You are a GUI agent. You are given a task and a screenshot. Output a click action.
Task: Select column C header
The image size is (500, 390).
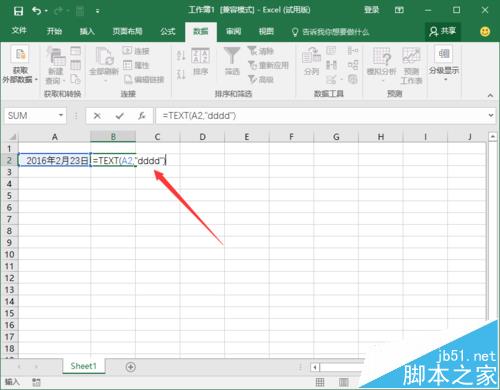point(157,137)
